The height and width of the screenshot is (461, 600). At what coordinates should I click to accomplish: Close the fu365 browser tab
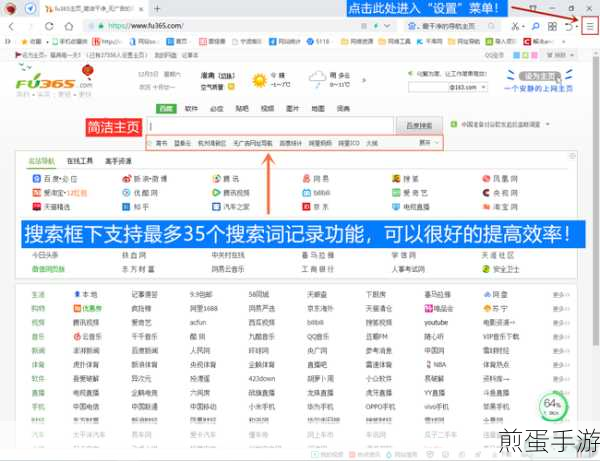(x=141, y=8)
